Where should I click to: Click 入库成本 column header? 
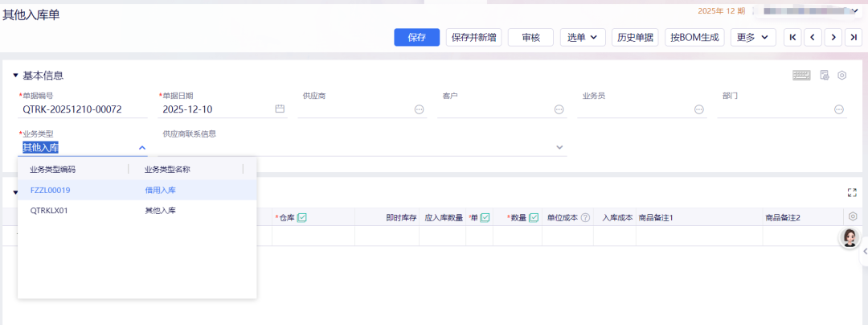pos(618,217)
